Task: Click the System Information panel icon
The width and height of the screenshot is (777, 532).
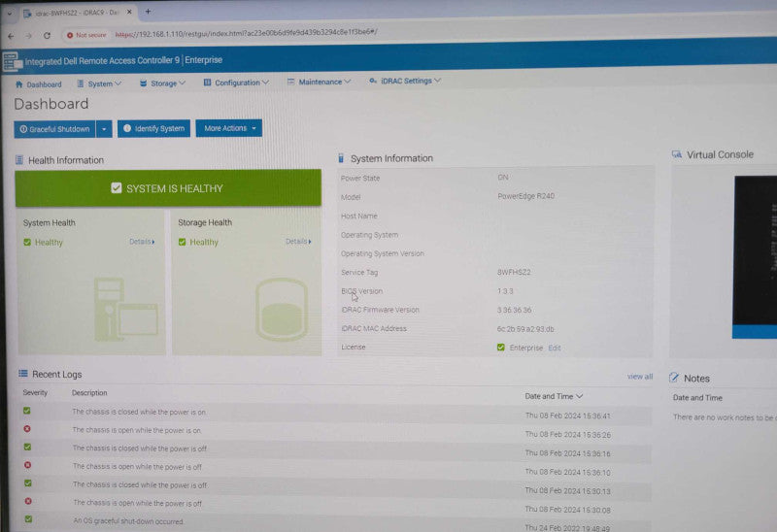Action: coord(341,158)
